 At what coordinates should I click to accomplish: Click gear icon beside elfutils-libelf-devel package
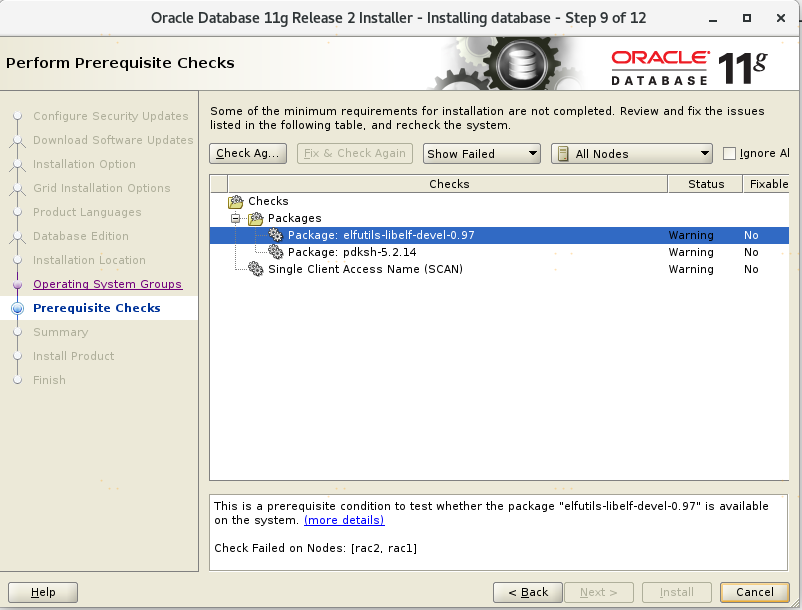point(275,235)
